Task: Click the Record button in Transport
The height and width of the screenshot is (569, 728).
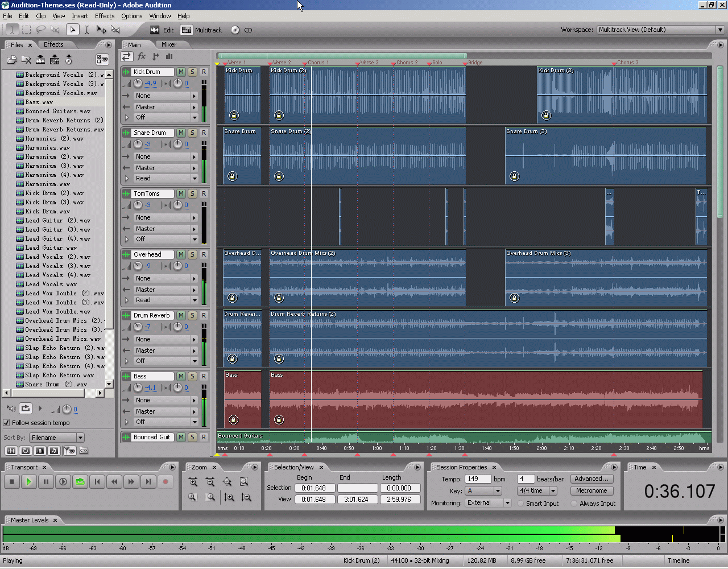Action: coord(166,482)
